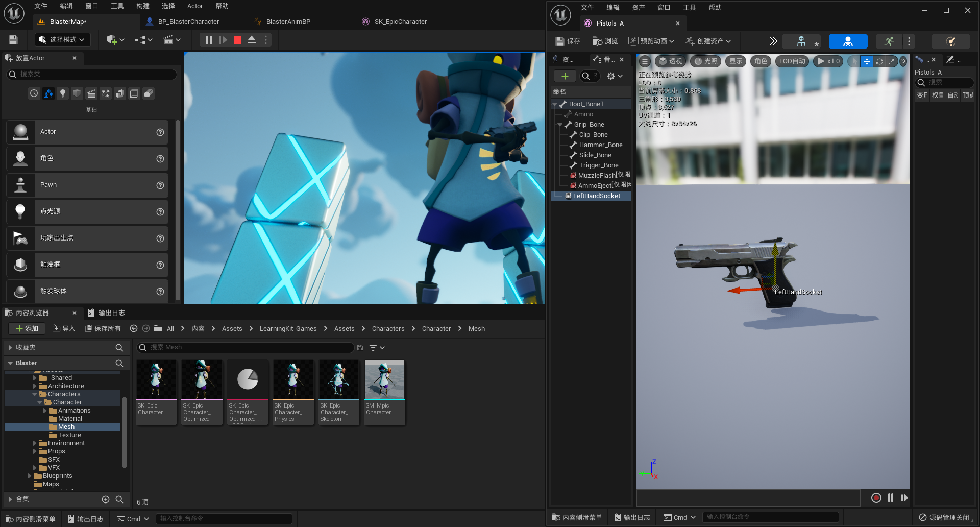Viewport: 980px width, 527px height.
Task: Open the add-content cube plus dropdown
Action: [x=115, y=40]
